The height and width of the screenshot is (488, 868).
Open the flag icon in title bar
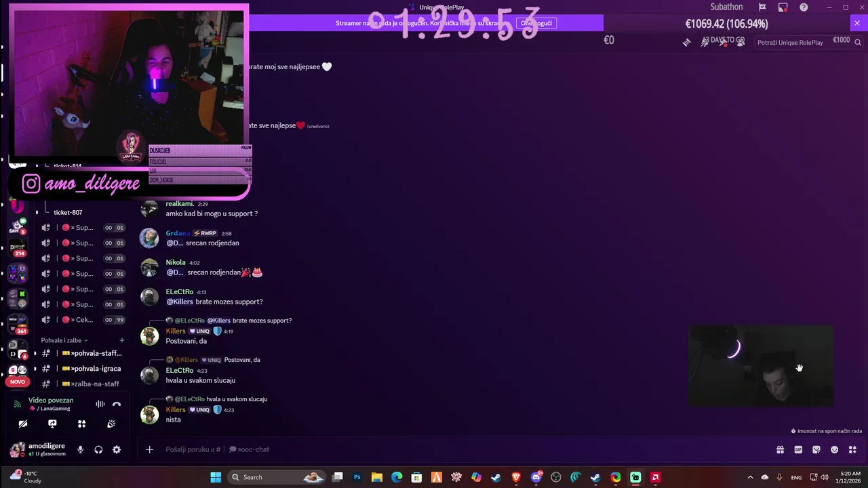point(762,7)
